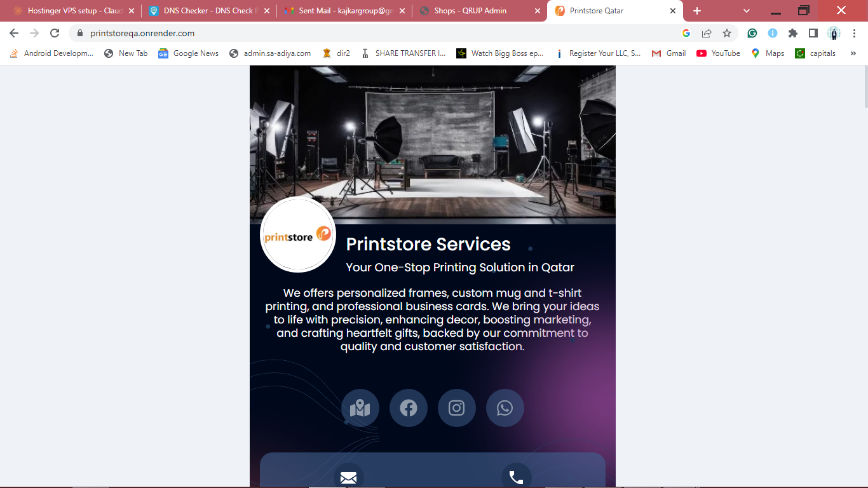Click the studio cover photo
868x488 pixels.
pyautogui.click(x=433, y=145)
